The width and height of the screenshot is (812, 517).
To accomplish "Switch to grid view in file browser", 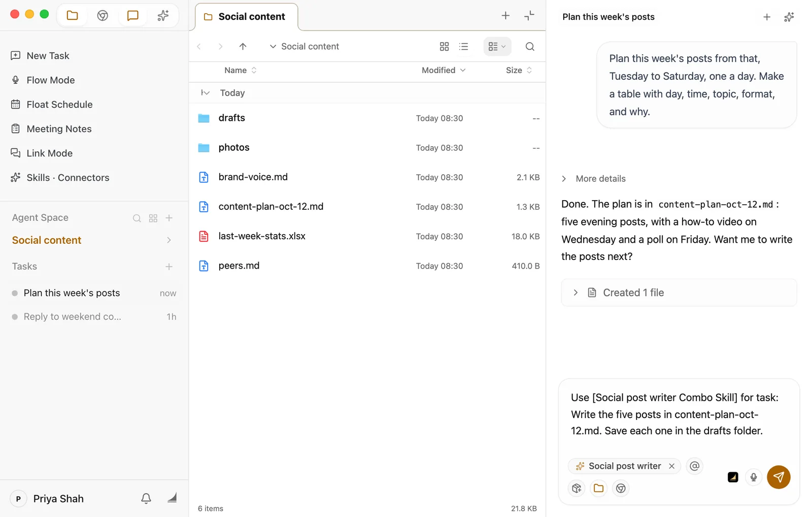I will point(444,47).
